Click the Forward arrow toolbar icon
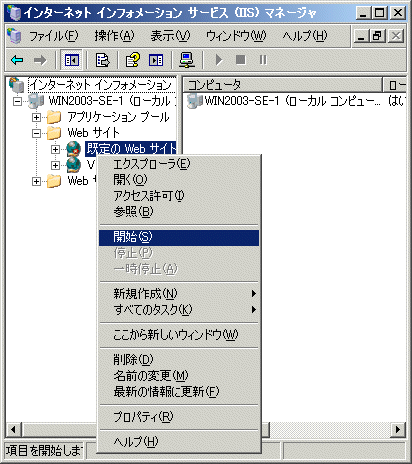This screenshot has height=464, width=412. 40,60
